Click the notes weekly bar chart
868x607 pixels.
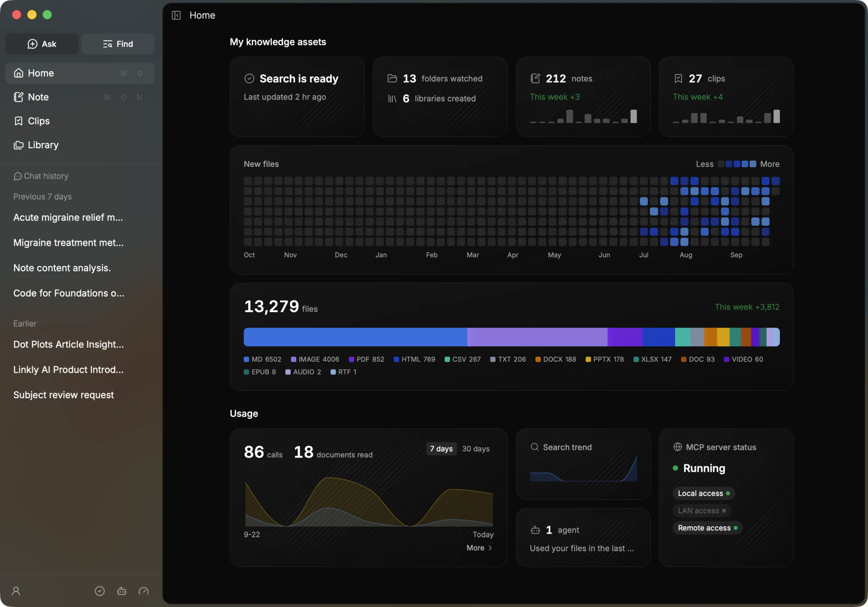[583, 116]
